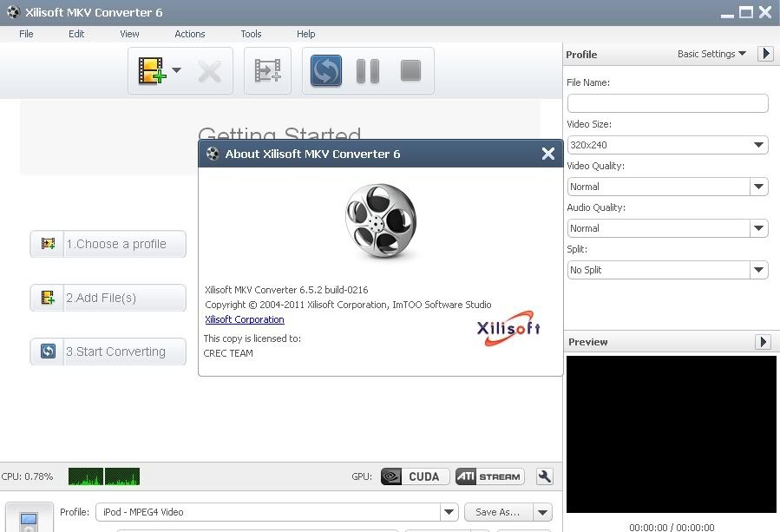The width and height of the screenshot is (780, 532).
Task: Pause conversion with the Pause toolbar button
Action: [368, 71]
